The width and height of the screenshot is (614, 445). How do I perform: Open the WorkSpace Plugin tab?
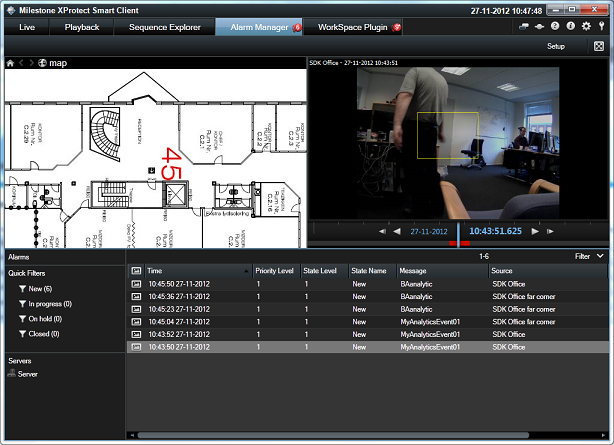click(353, 27)
